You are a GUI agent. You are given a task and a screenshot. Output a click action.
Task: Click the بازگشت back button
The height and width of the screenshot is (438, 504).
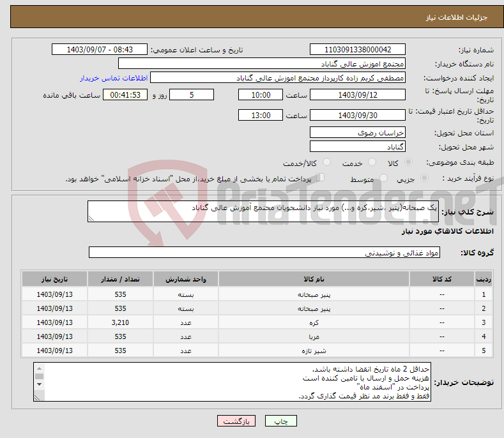click(x=236, y=421)
